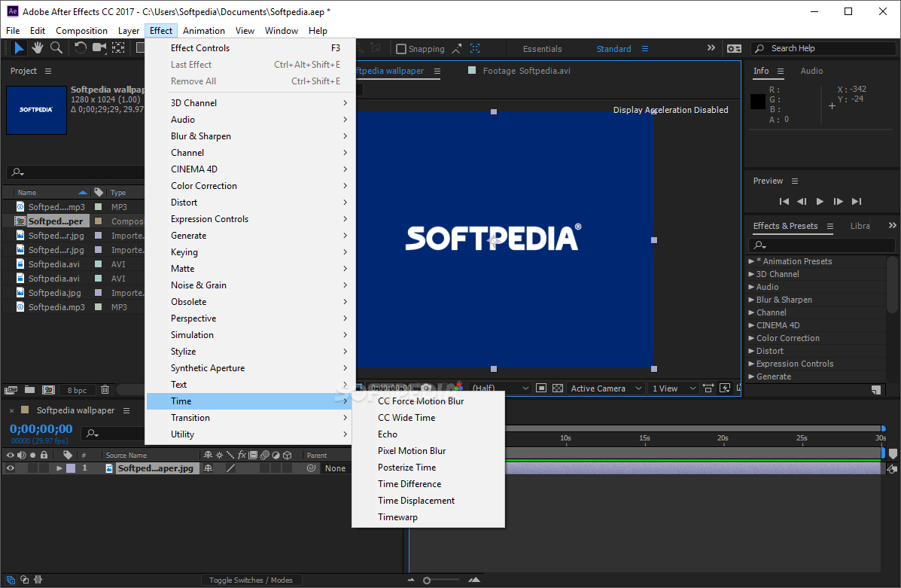Open the (Half) resolution dropdown

[500, 388]
